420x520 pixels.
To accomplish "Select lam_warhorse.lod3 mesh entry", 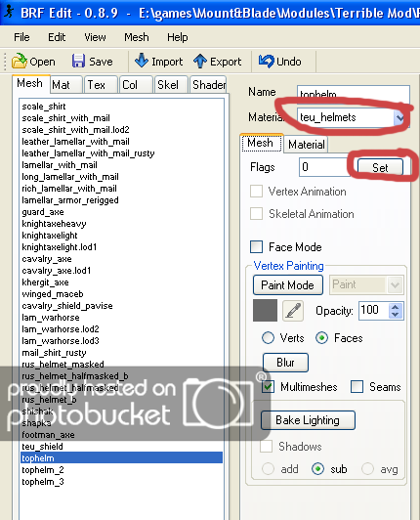I will click(x=61, y=341).
